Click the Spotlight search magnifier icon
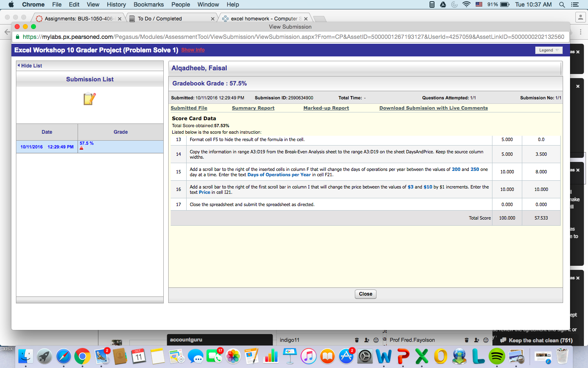Viewport: 588px width, 368px height. pos(562,4)
